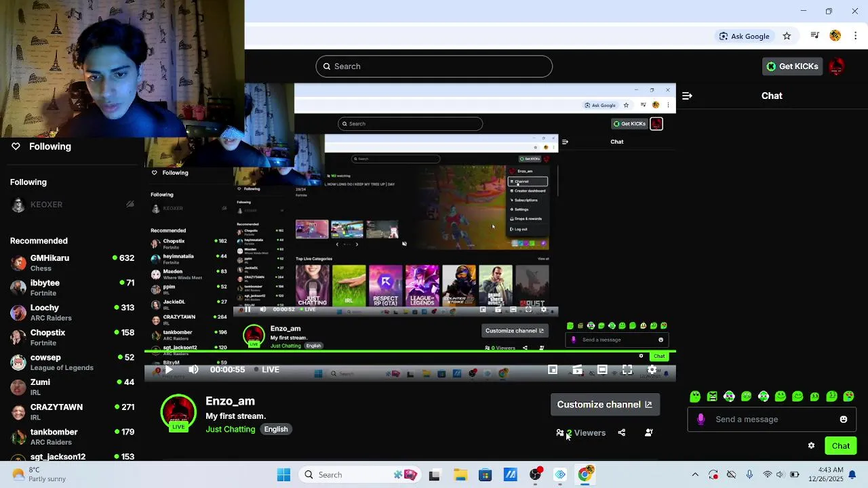
Task: Open sgt_jackson12 channel in sidebar
Action: tap(72, 457)
